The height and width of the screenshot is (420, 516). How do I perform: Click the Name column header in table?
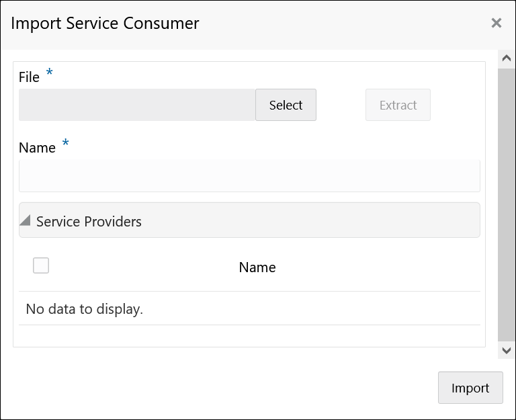pyautogui.click(x=257, y=267)
